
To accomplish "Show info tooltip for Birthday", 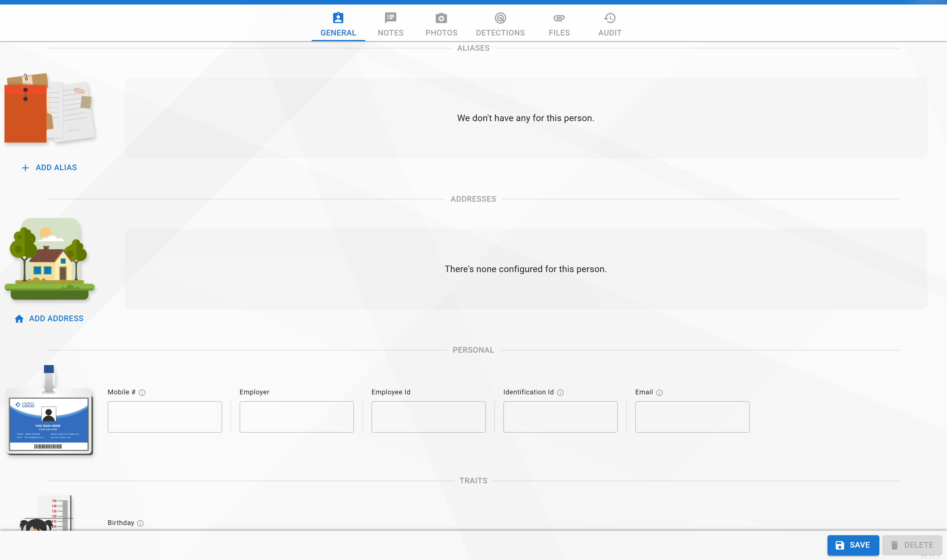I will 140,523.
